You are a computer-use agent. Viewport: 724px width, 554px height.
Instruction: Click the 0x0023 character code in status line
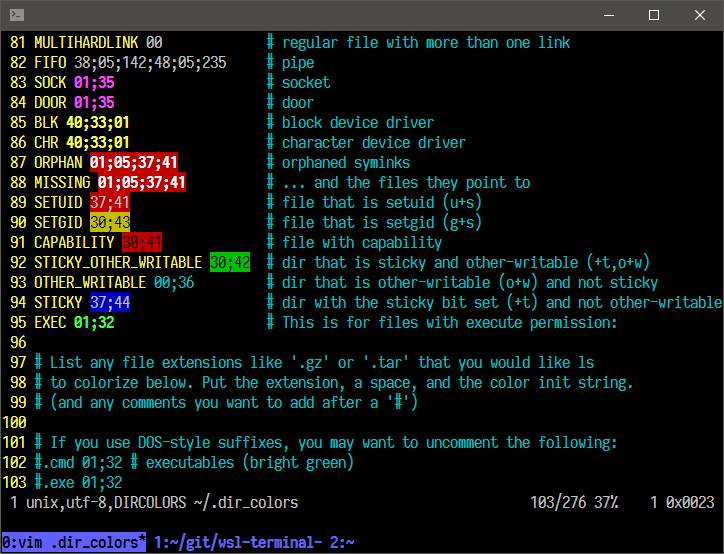coord(690,502)
